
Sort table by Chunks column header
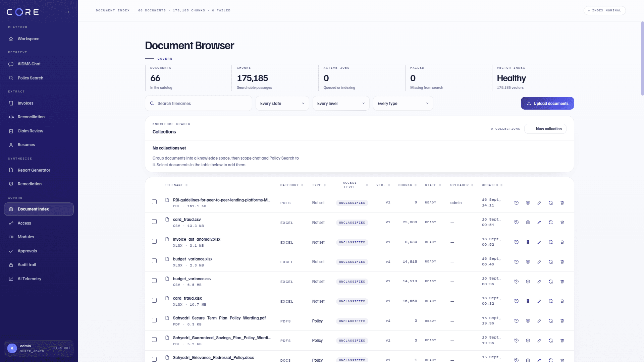point(408,185)
